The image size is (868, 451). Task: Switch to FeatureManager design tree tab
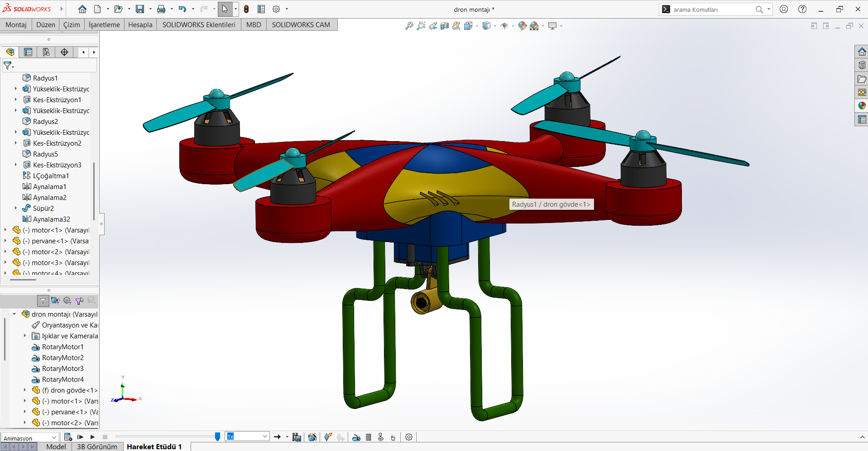point(10,52)
